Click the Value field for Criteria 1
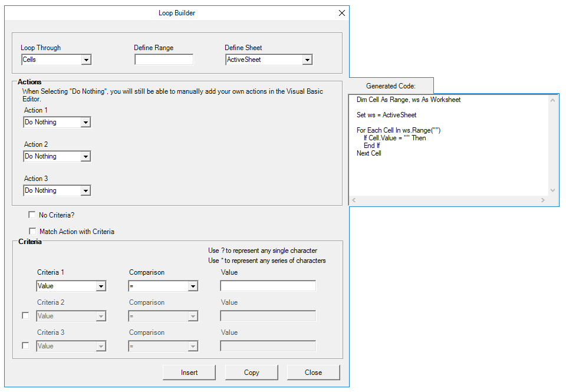 tap(268, 286)
